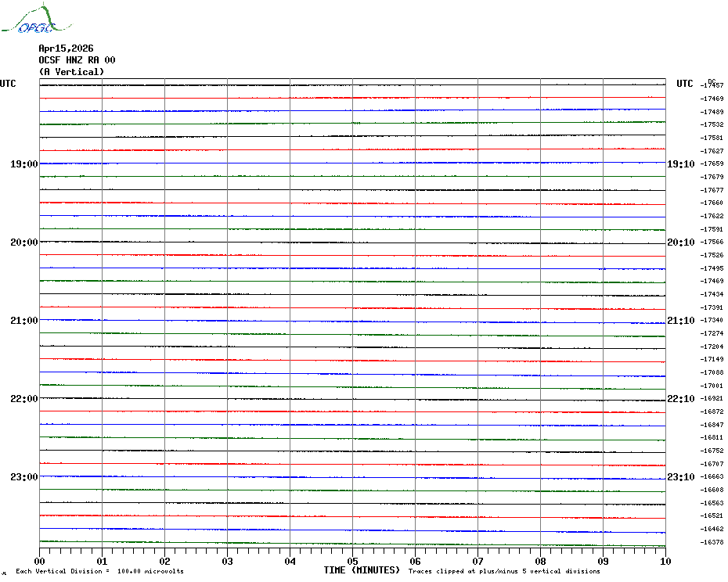
Task: Click the OFGC logo at top left
Action: coord(37,19)
